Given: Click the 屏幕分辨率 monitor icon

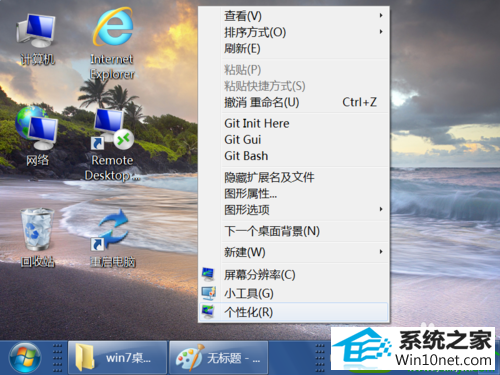Looking at the screenshot, I should pyautogui.click(x=209, y=274).
